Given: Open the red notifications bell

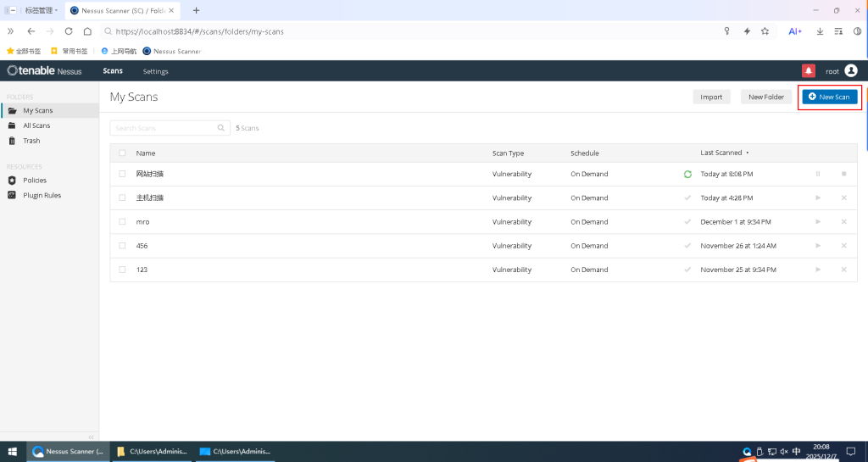Looking at the screenshot, I should [808, 71].
